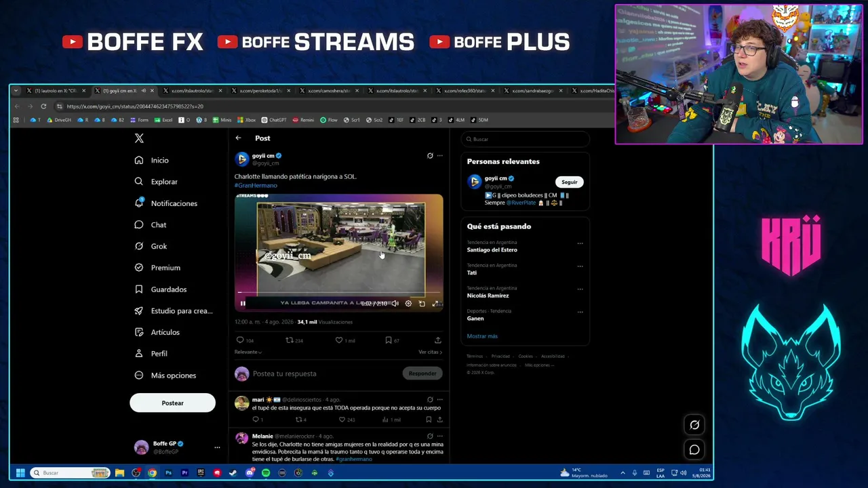Open Steam from the taskbar

[x=233, y=473]
